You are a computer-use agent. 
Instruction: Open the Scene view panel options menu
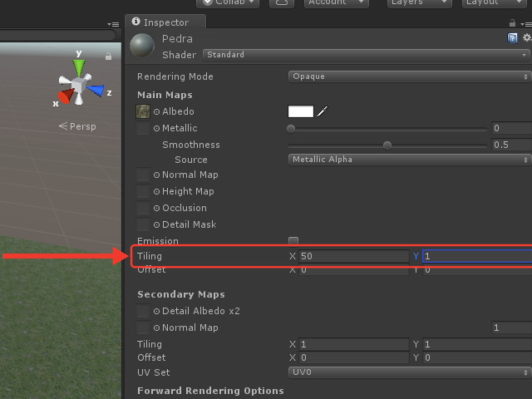(113, 24)
